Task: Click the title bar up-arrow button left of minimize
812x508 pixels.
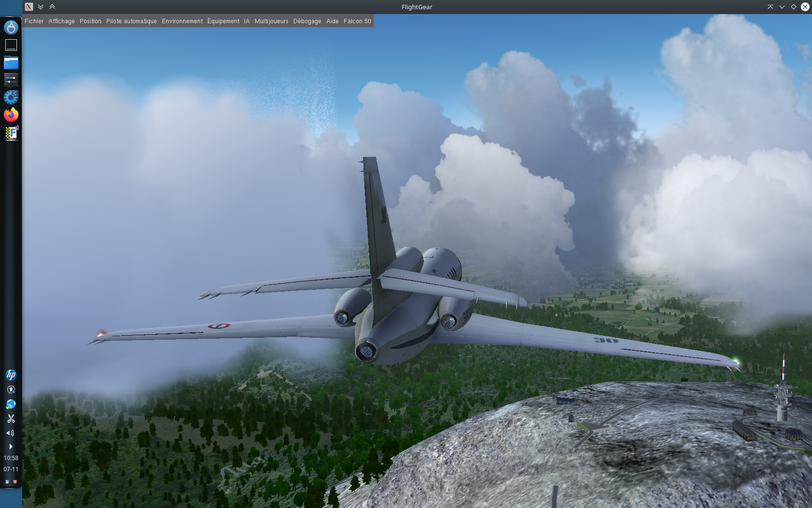Action: coord(770,7)
